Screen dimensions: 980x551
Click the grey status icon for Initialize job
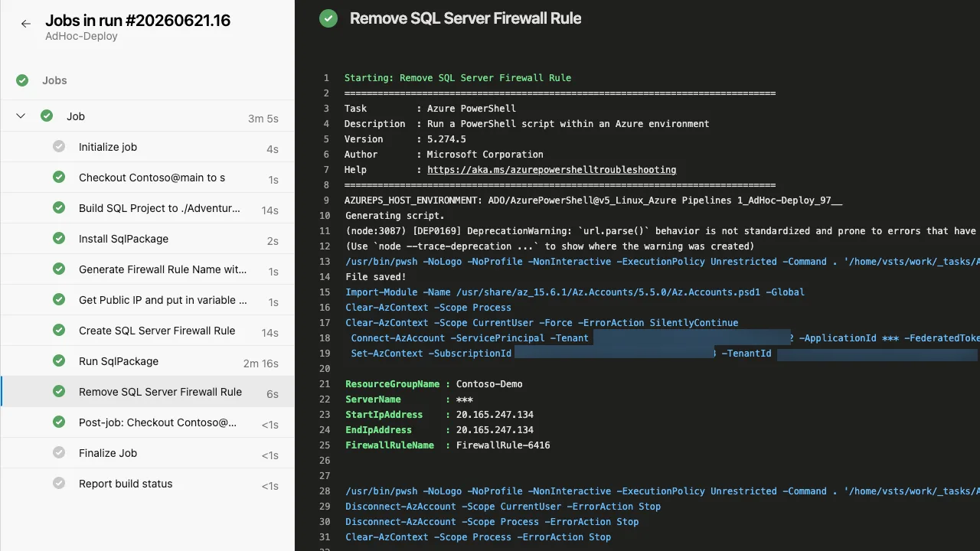pyautogui.click(x=59, y=147)
